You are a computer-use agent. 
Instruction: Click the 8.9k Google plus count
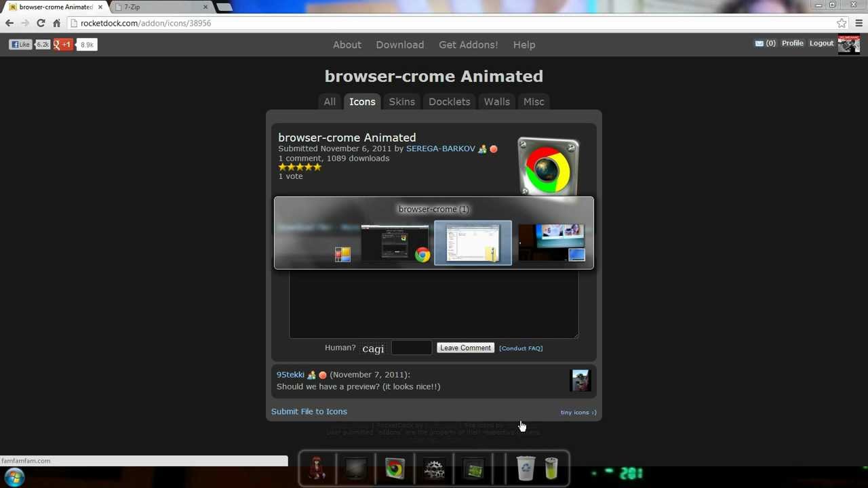(87, 45)
